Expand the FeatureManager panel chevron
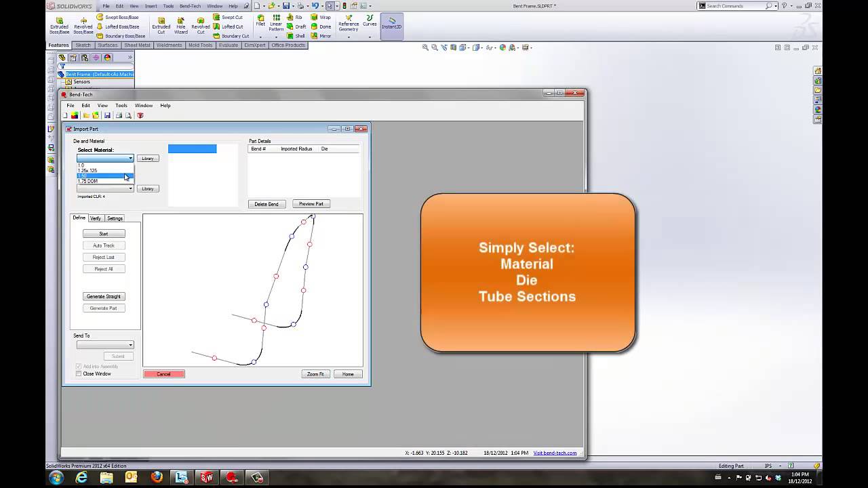This screenshot has width=868, height=488. click(130, 58)
